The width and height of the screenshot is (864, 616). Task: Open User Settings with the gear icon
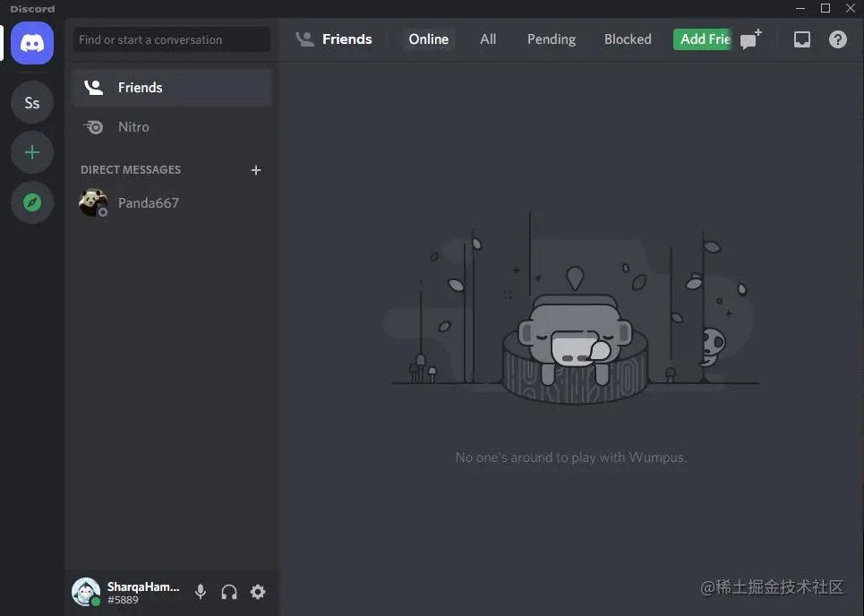[258, 592]
